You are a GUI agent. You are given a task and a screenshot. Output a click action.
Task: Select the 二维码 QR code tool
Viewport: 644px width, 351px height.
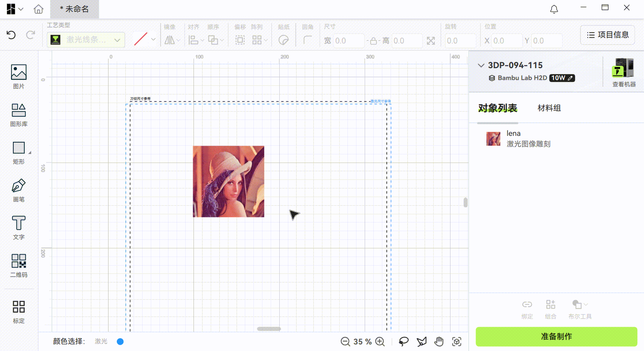[x=19, y=266]
